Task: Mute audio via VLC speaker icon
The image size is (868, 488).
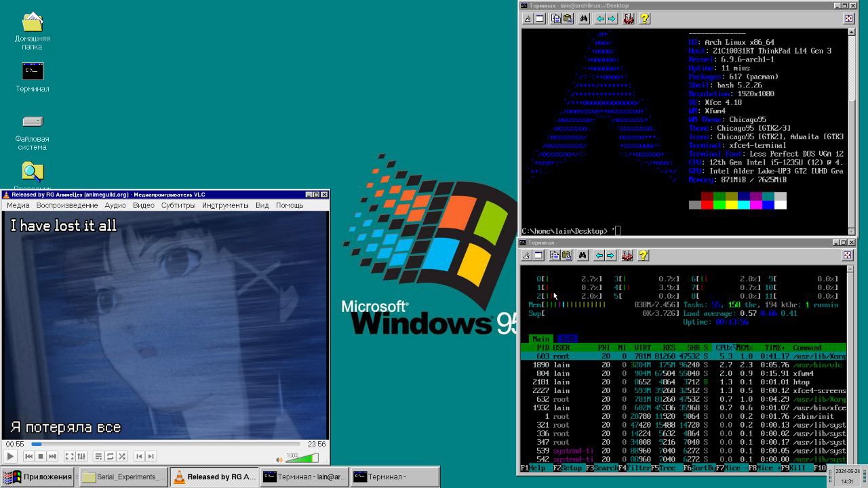Action: 279,460
